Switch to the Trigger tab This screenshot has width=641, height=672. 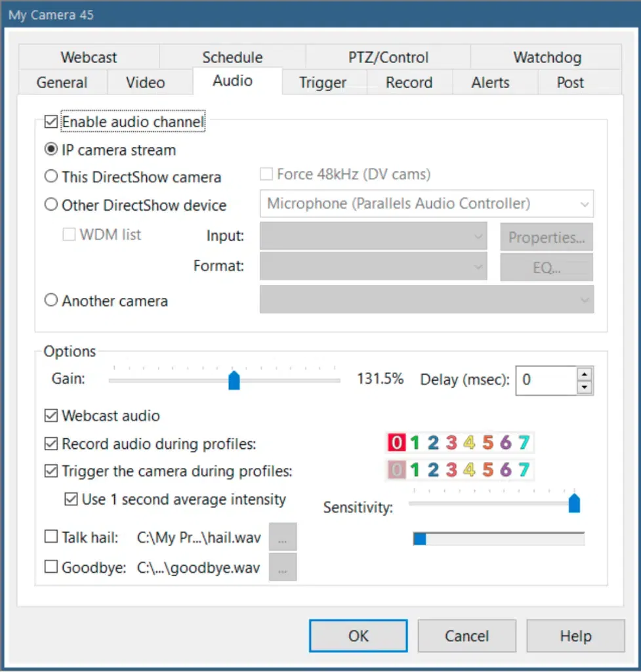pyautogui.click(x=323, y=83)
